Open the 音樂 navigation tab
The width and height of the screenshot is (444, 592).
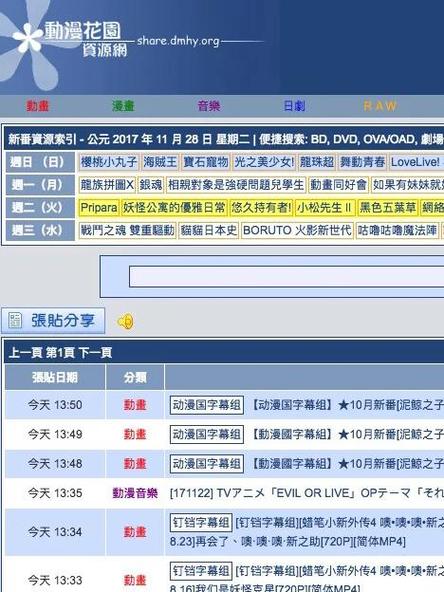[209, 106]
